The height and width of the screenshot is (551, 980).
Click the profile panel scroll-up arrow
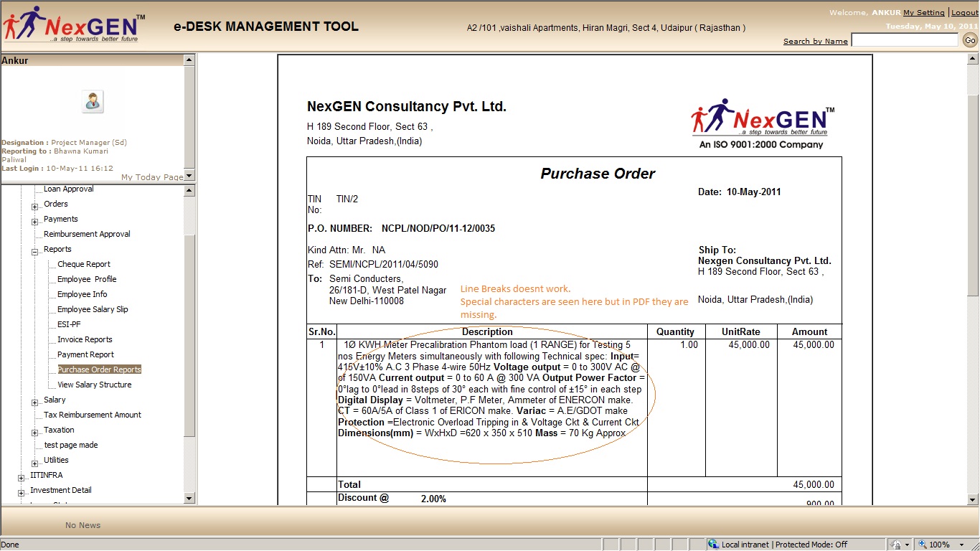point(189,61)
